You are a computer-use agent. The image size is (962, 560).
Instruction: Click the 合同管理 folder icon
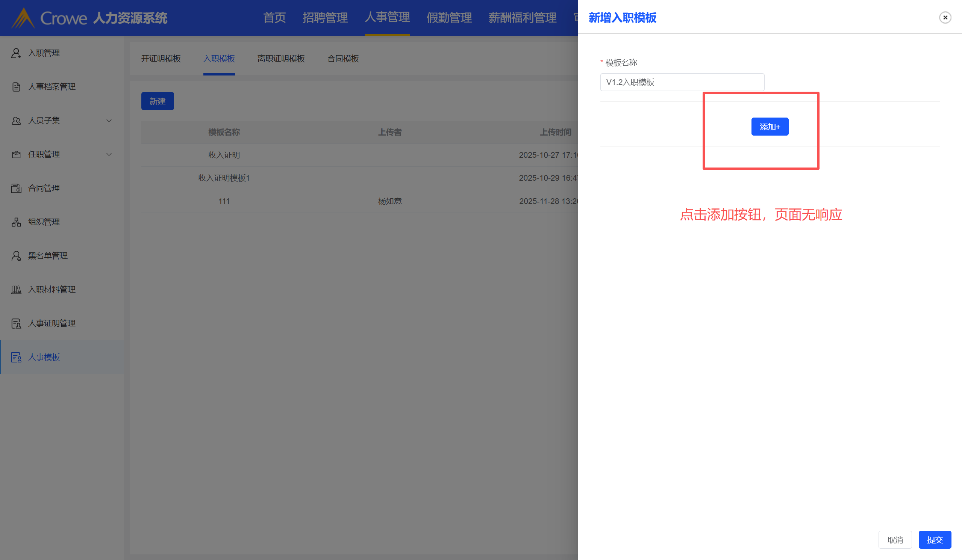click(x=16, y=188)
